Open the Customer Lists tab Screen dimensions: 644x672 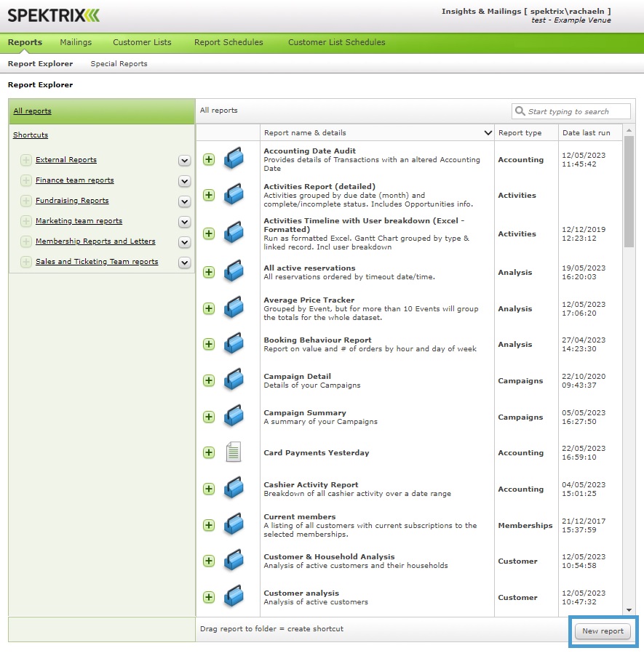142,42
